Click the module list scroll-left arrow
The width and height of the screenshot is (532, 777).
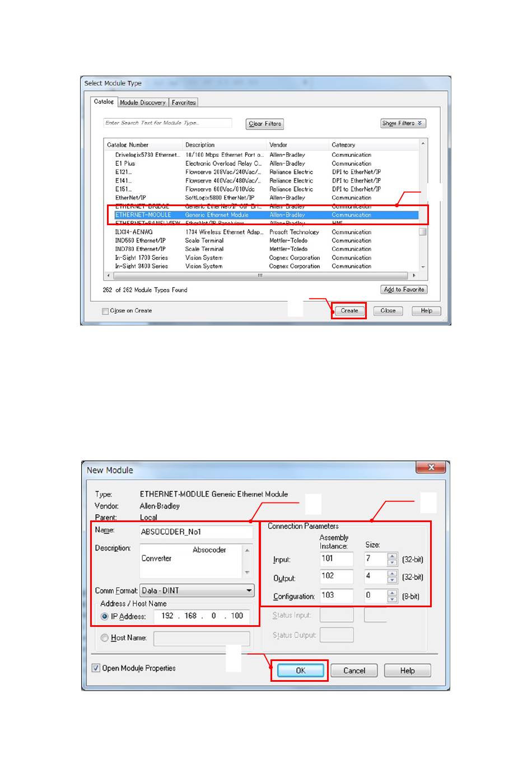tap(108, 276)
